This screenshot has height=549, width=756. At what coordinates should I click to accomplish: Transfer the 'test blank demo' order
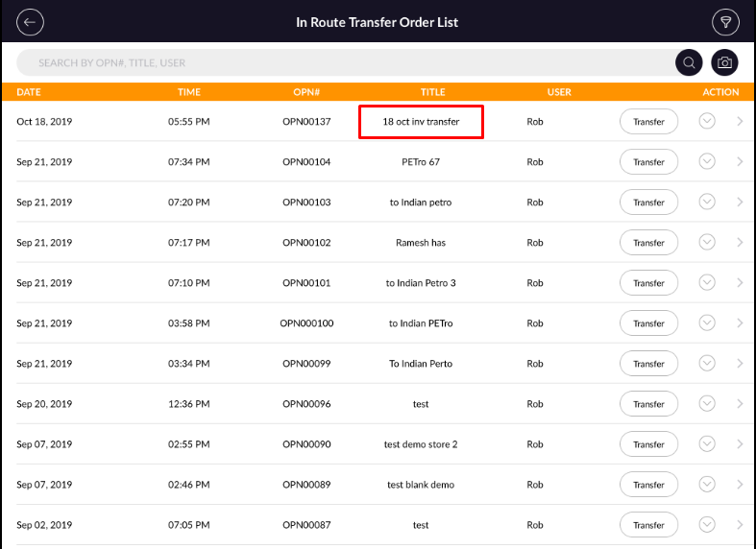point(648,485)
